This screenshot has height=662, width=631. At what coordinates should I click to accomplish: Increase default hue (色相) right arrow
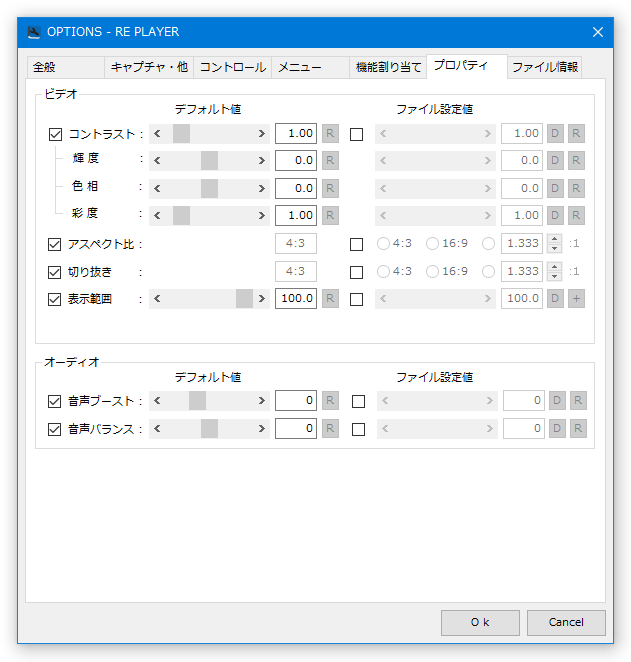point(262,188)
